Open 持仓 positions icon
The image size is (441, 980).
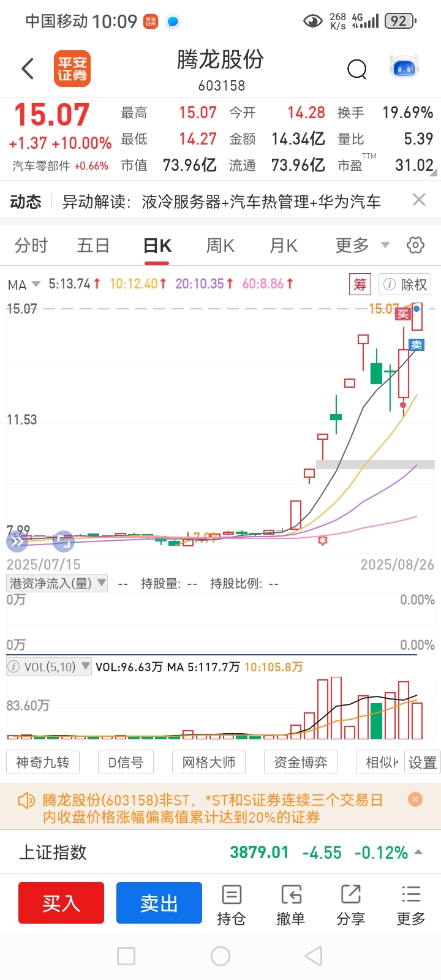232,905
